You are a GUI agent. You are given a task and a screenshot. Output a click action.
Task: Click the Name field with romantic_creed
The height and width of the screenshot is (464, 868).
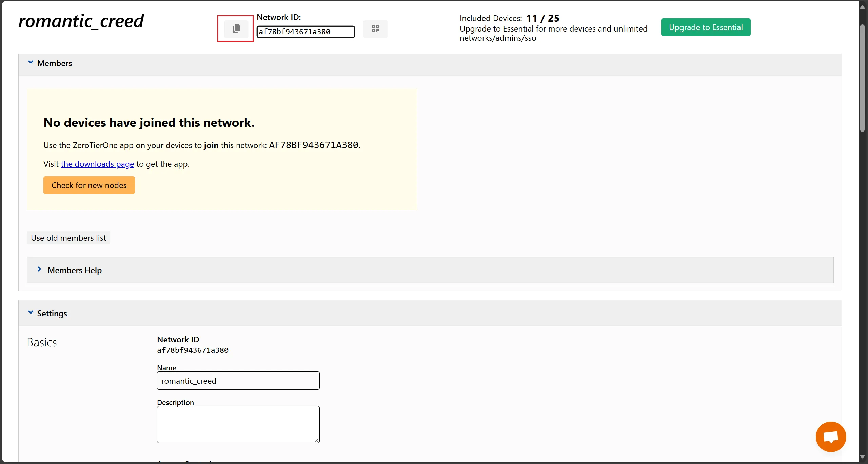238,381
